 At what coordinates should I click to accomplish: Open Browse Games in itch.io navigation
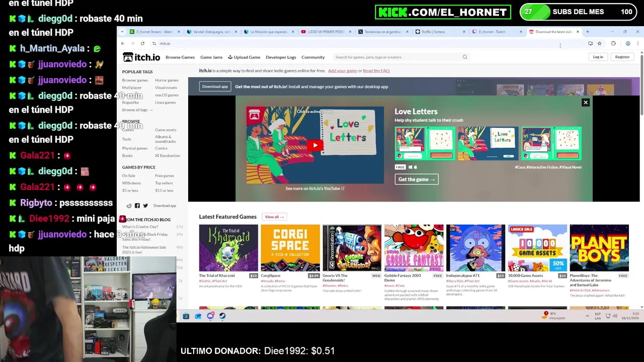click(180, 57)
